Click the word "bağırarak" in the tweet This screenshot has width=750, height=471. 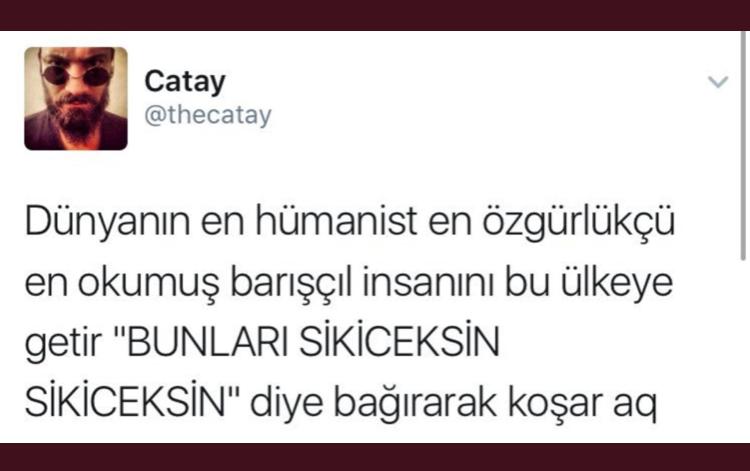tap(415, 404)
